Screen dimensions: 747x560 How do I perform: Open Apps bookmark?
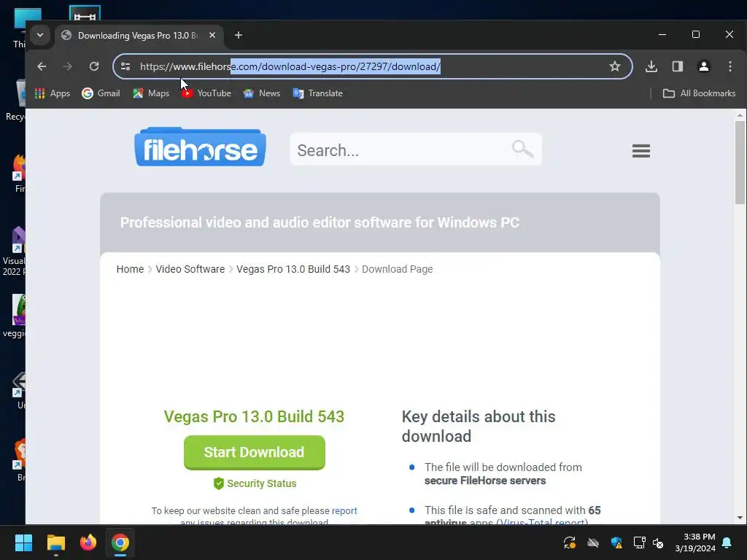coord(53,93)
